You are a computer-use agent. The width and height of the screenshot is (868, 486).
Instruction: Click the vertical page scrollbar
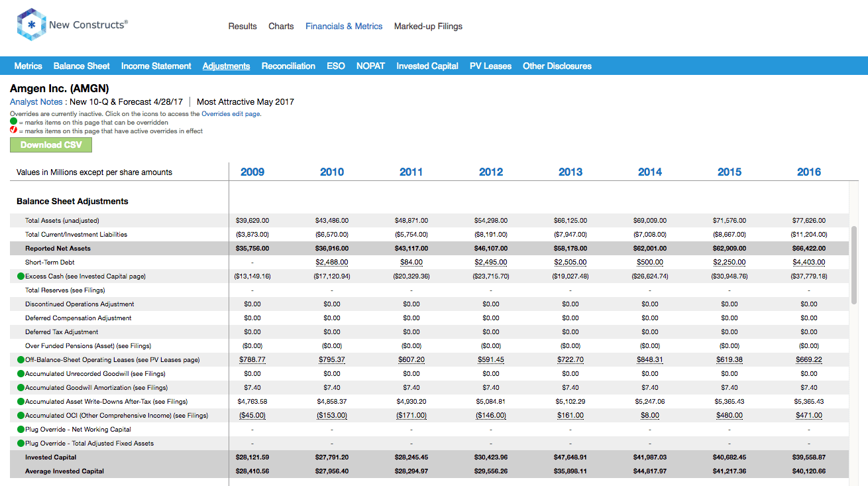[853, 264]
